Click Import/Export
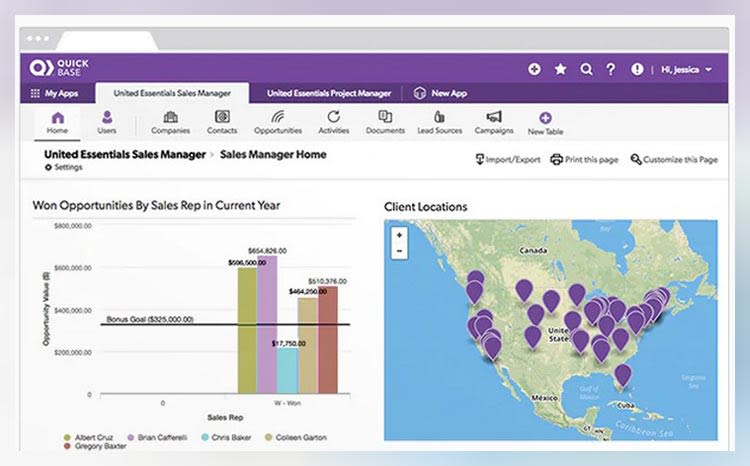The width and height of the screenshot is (750, 466). (508, 159)
